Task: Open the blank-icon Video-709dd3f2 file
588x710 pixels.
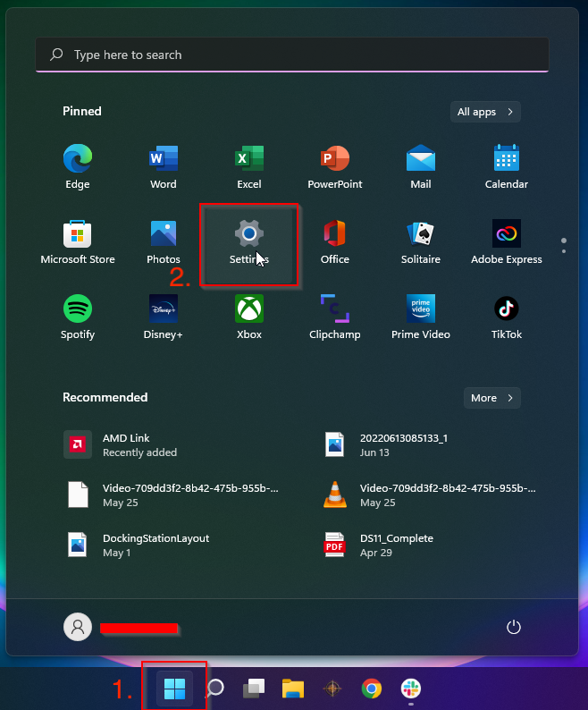Action: pos(172,495)
